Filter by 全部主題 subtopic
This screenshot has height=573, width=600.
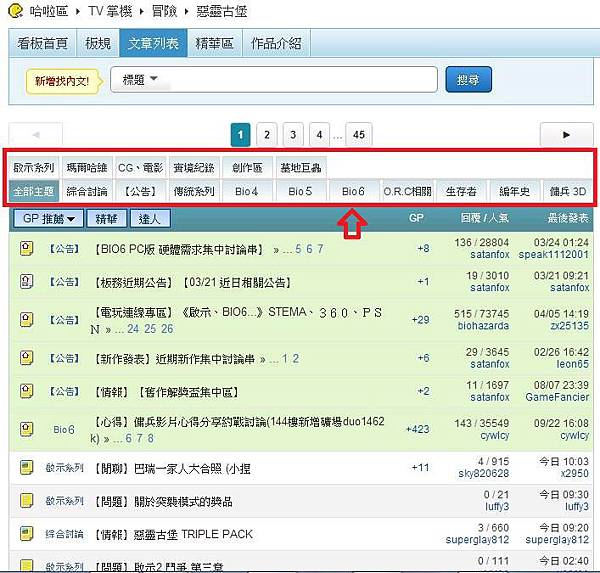pos(34,191)
